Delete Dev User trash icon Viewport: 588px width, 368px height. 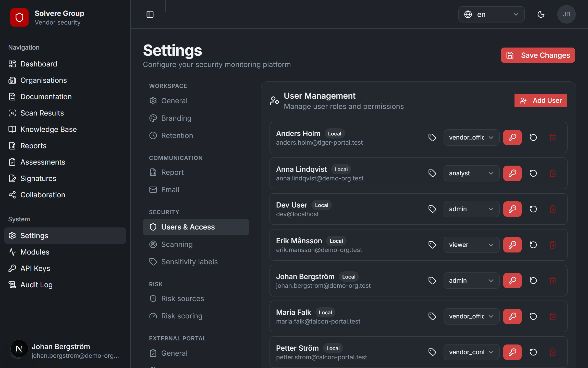click(553, 209)
